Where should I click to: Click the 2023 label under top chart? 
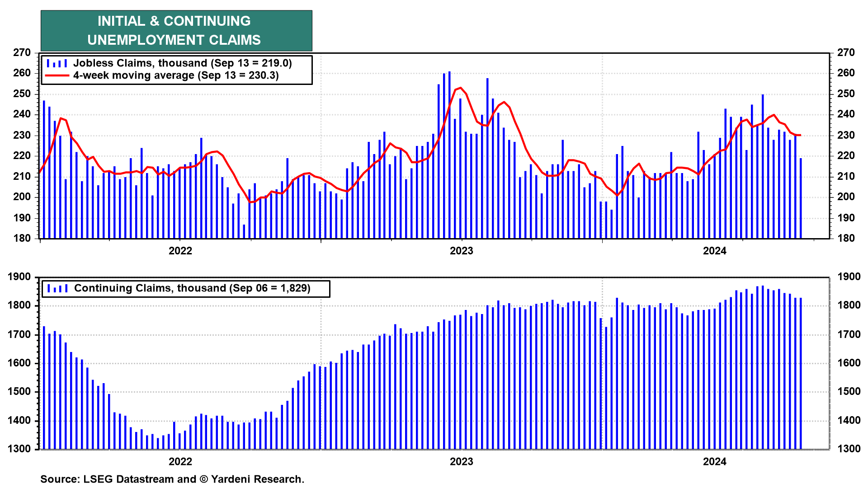pyautogui.click(x=461, y=251)
